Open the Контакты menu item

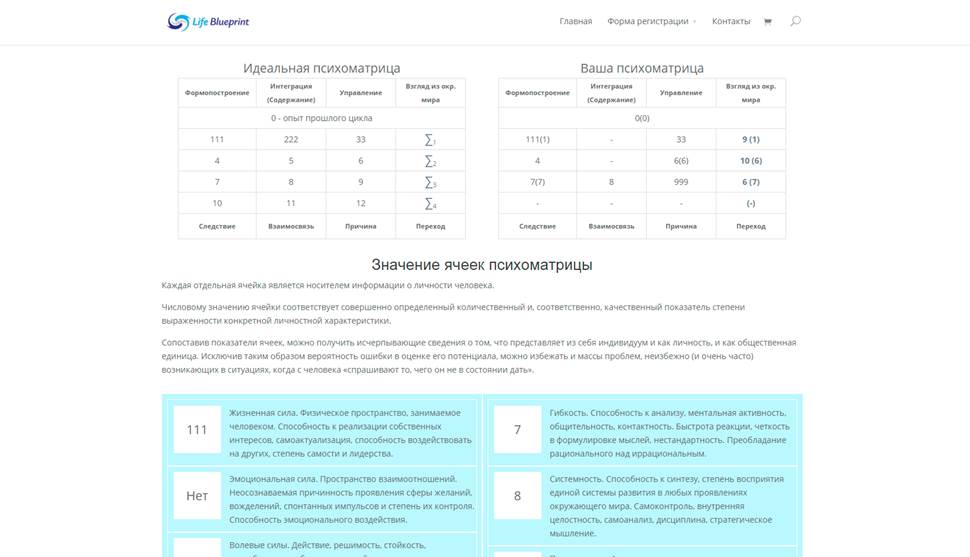tap(731, 21)
